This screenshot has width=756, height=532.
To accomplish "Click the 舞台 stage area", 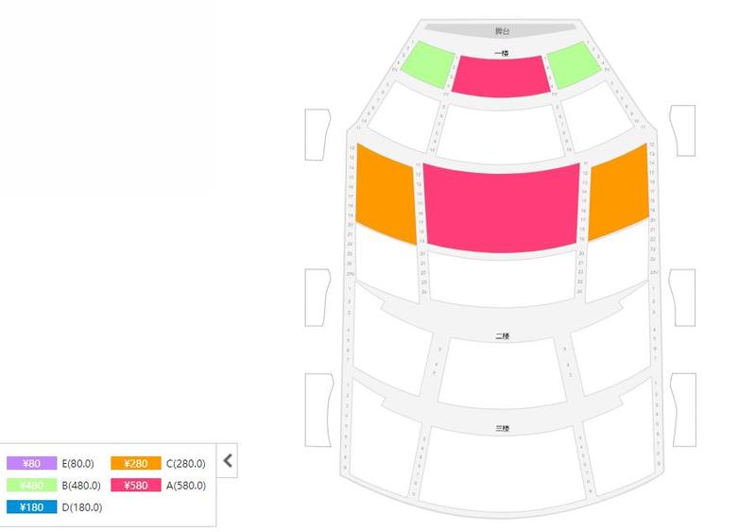I will 501,31.
